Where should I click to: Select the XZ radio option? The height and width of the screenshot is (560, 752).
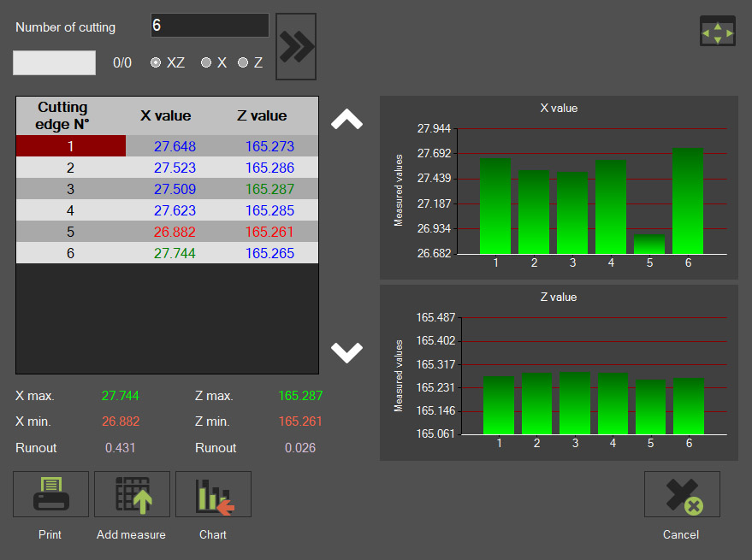click(156, 62)
